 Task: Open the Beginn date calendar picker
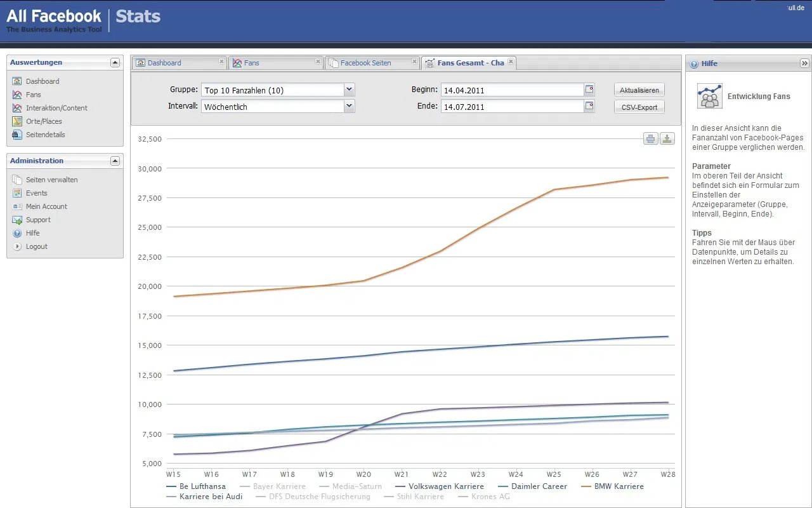click(x=589, y=90)
